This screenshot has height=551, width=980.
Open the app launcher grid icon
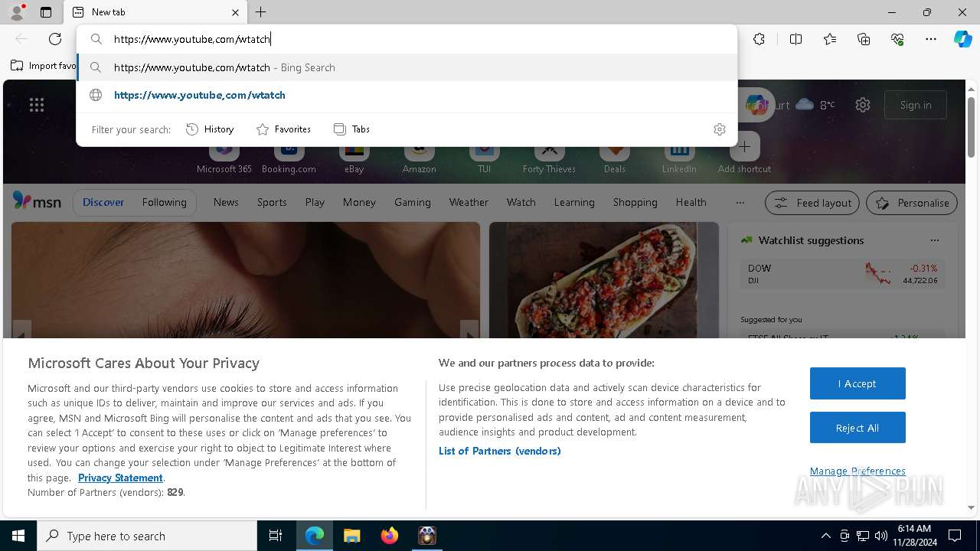point(37,105)
